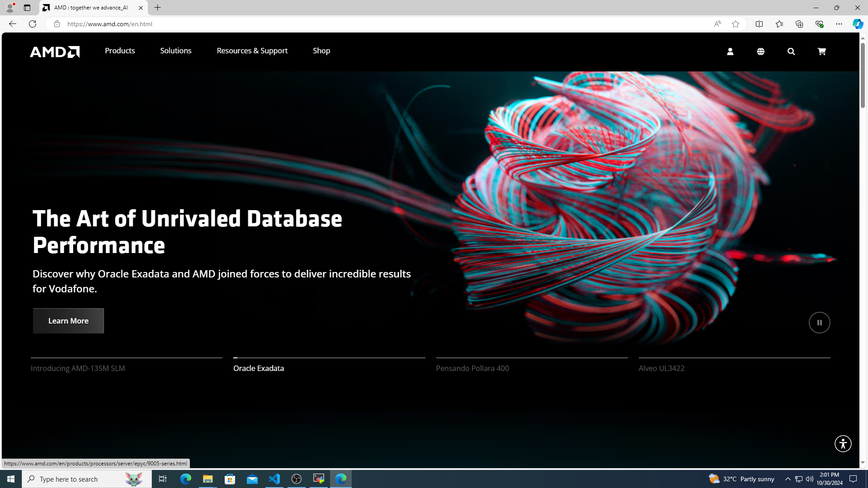Screen dimensions: 868x488
Task: Click the address bar URL
Action: [110, 24]
